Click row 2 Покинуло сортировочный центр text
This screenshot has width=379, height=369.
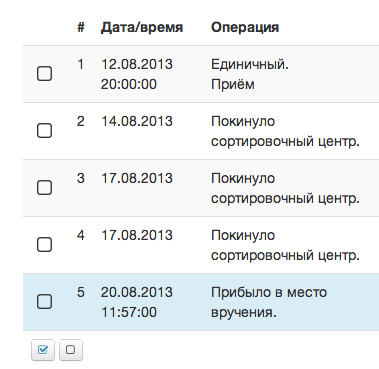(x=285, y=131)
